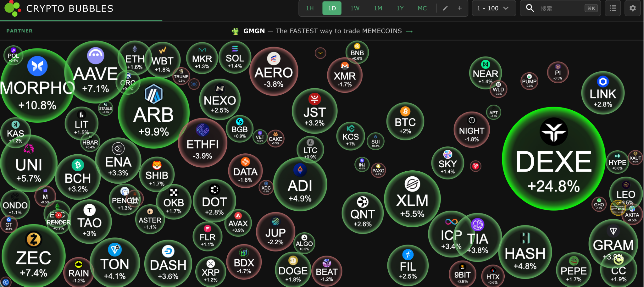The image size is (644, 287).
Task: Select the KCS bubble
Action: [x=351, y=136]
